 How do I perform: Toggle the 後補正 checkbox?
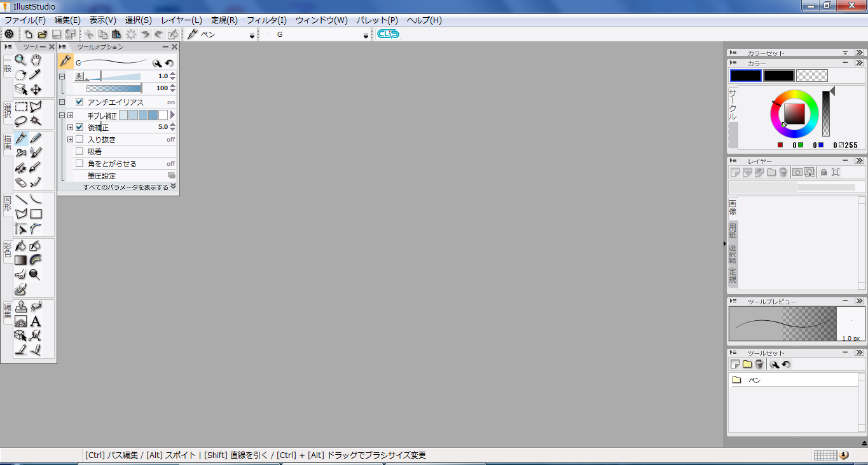coord(79,127)
